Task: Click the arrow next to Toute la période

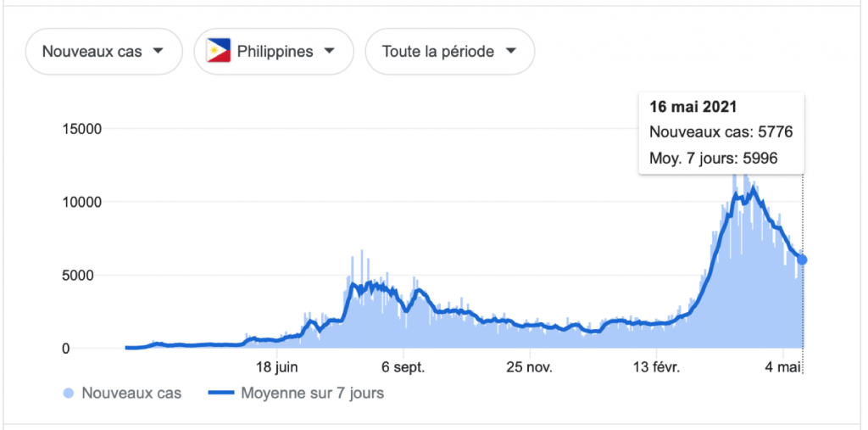Action: (510, 52)
